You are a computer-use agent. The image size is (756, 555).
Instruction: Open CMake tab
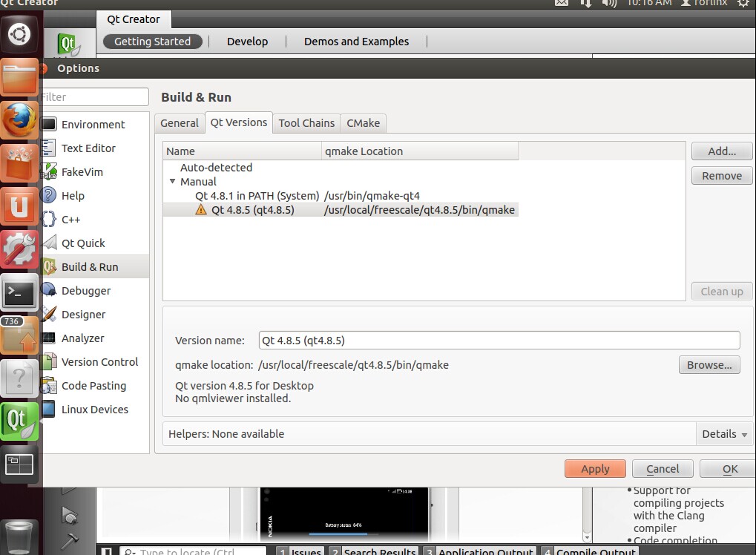click(363, 123)
